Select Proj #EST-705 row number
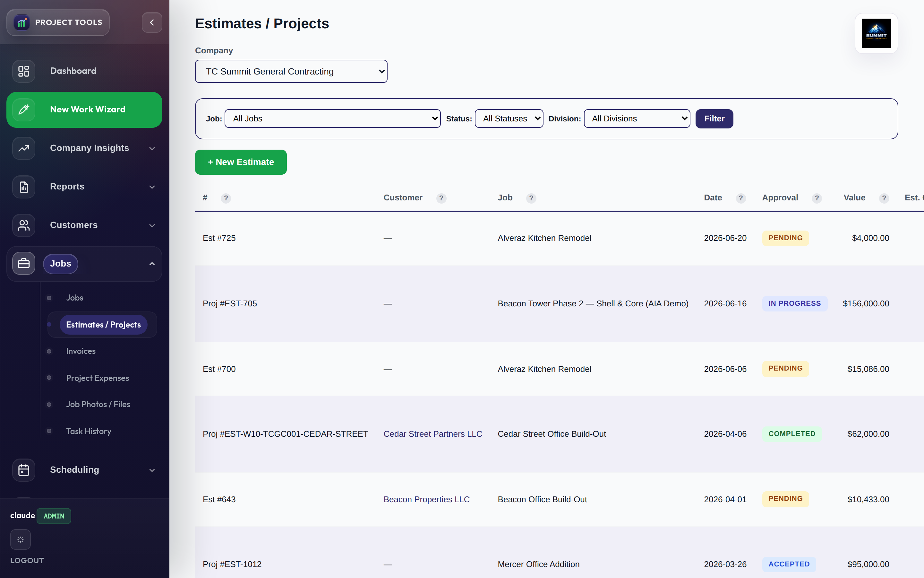The width and height of the screenshot is (924, 578). (x=230, y=303)
